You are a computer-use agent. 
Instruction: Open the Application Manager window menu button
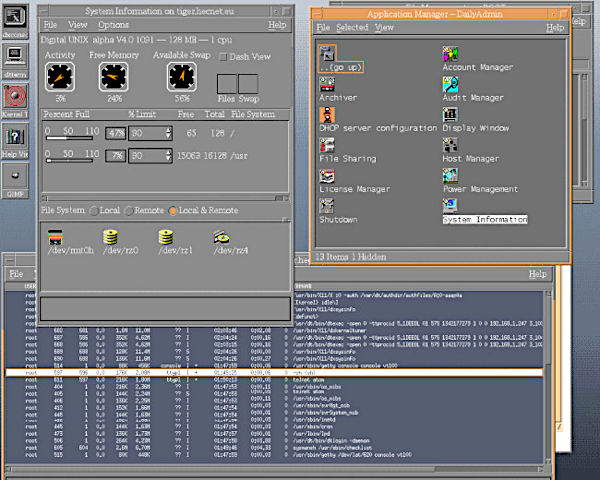click(x=317, y=14)
